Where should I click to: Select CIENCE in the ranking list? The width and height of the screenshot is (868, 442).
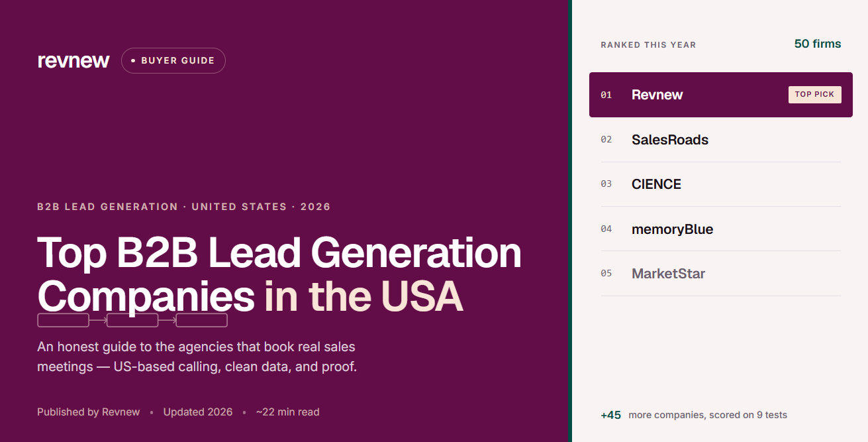point(656,184)
